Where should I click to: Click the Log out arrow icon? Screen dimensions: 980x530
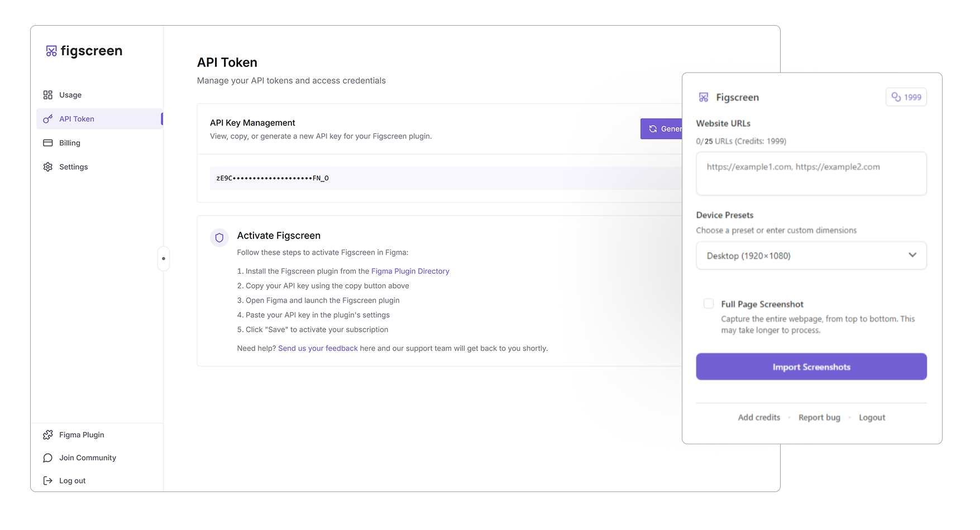48,481
